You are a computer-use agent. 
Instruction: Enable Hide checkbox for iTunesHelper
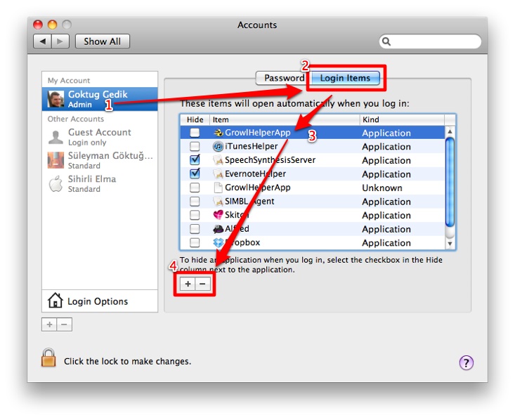click(195, 147)
